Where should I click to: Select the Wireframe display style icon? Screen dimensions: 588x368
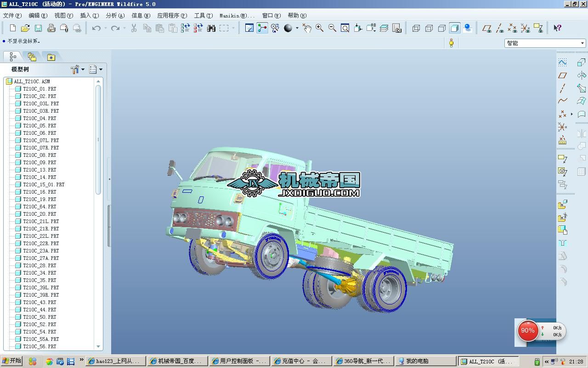point(416,28)
